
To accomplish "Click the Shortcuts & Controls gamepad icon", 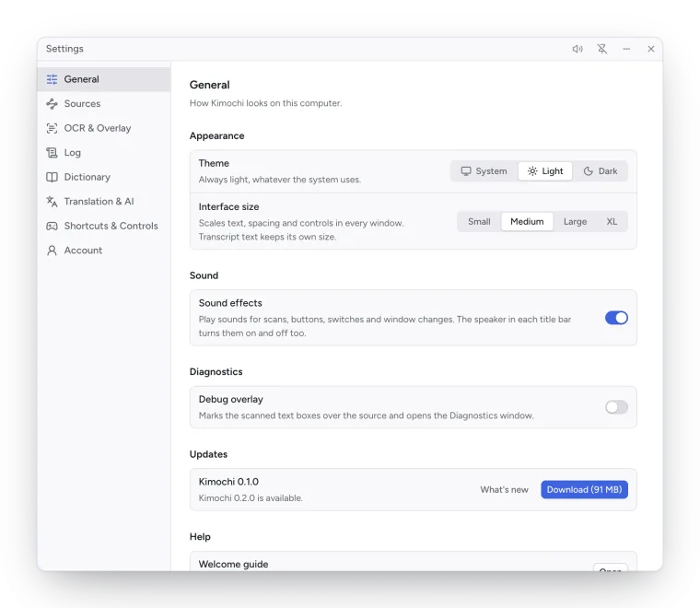I will [x=52, y=227].
